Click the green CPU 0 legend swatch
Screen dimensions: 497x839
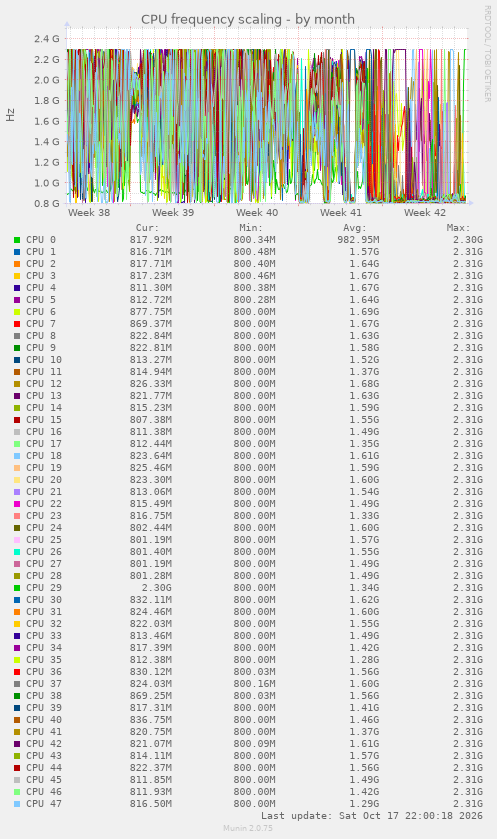tap(17, 240)
